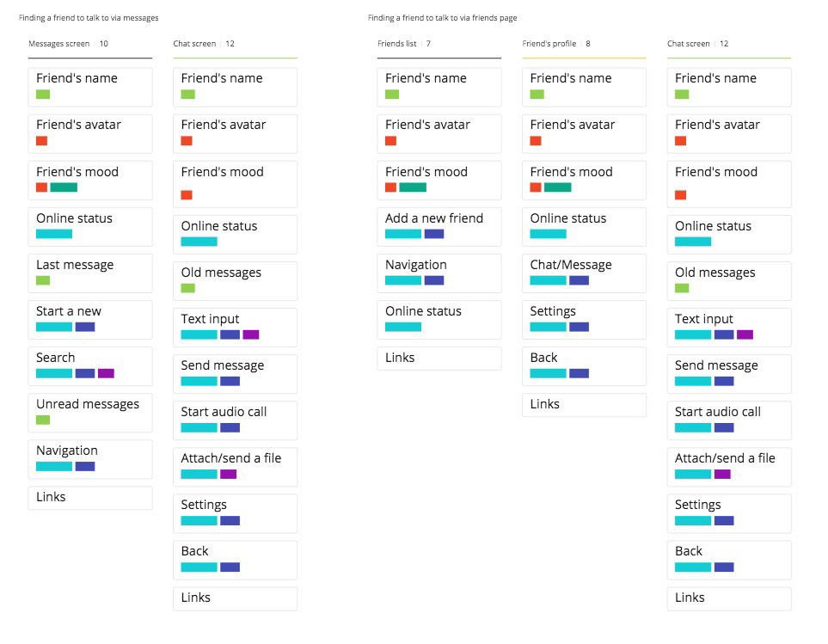Click red tag on Messages screen Friend's avatar
828x644 pixels.
[x=42, y=141]
